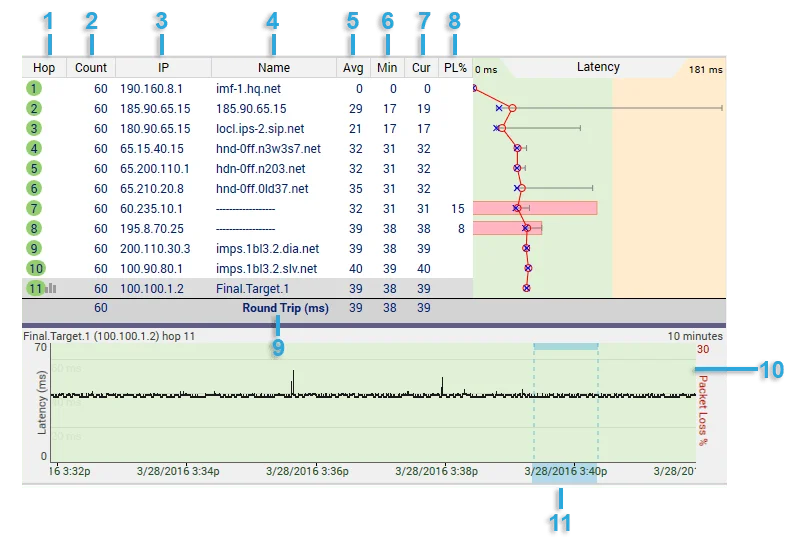The width and height of the screenshot is (793, 544).
Task: Sort by the Name column header
Action: coord(274,68)
